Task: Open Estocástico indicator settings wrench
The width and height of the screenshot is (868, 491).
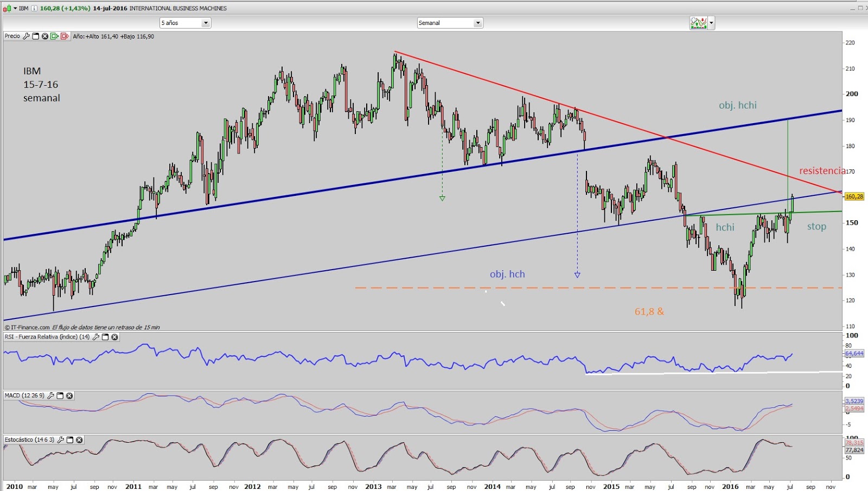Action: pyautogui.click(x=61, y=439)
